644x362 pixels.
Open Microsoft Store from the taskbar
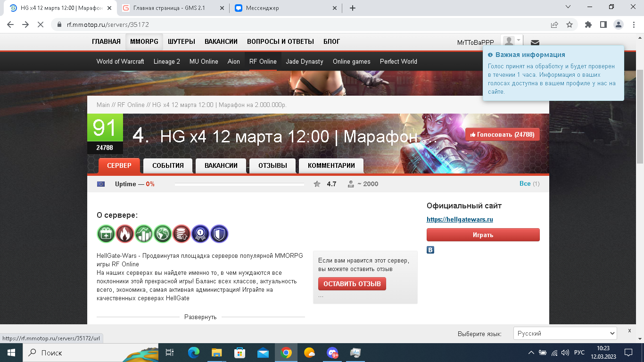[x=240, y=353]
